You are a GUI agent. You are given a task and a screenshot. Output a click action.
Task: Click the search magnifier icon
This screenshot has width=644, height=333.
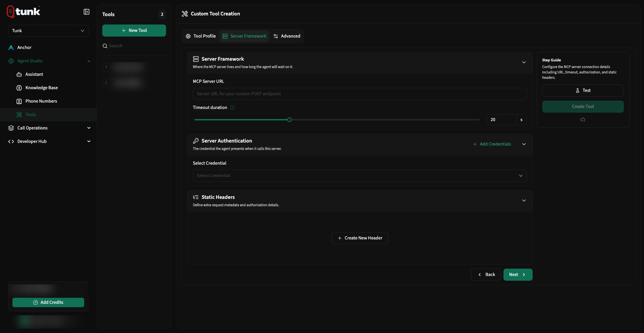click(x=105, y=46)
